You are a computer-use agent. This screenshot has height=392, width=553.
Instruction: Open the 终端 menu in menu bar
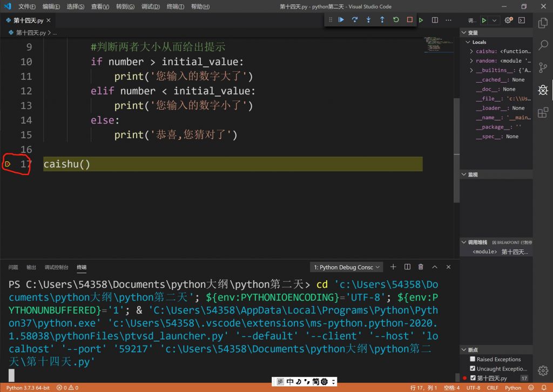tap(175, 6)
